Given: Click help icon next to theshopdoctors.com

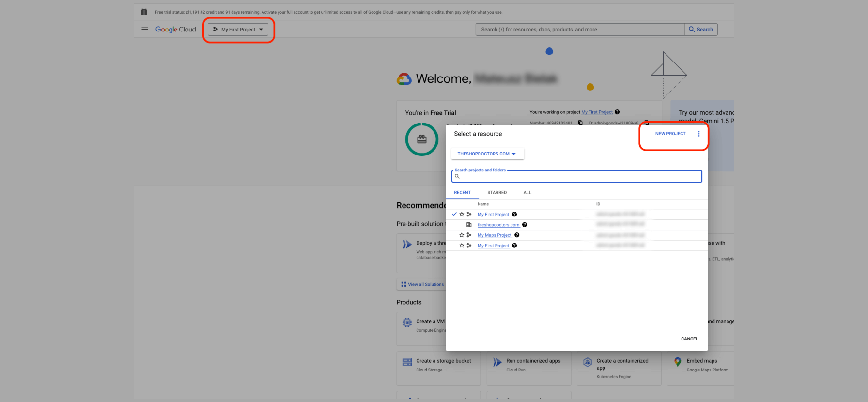Looking at the screenshot, I should coord(525,225).
